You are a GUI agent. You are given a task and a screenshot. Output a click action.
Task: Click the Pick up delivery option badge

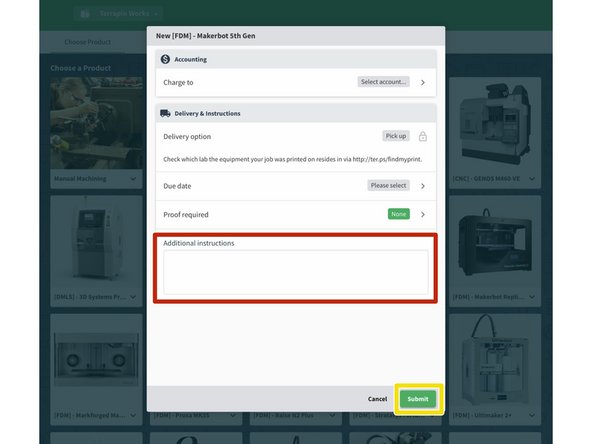click(x=396, y=136)
